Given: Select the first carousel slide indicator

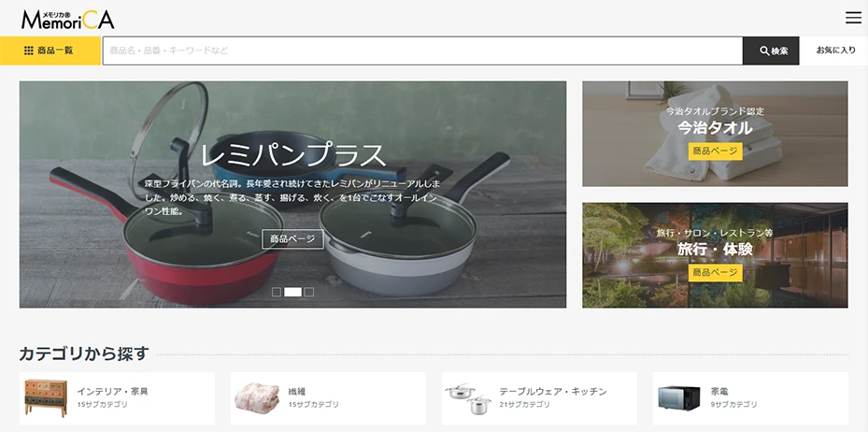Looking at the screenshot, I should pyautogui.click(x=277, y=292).
